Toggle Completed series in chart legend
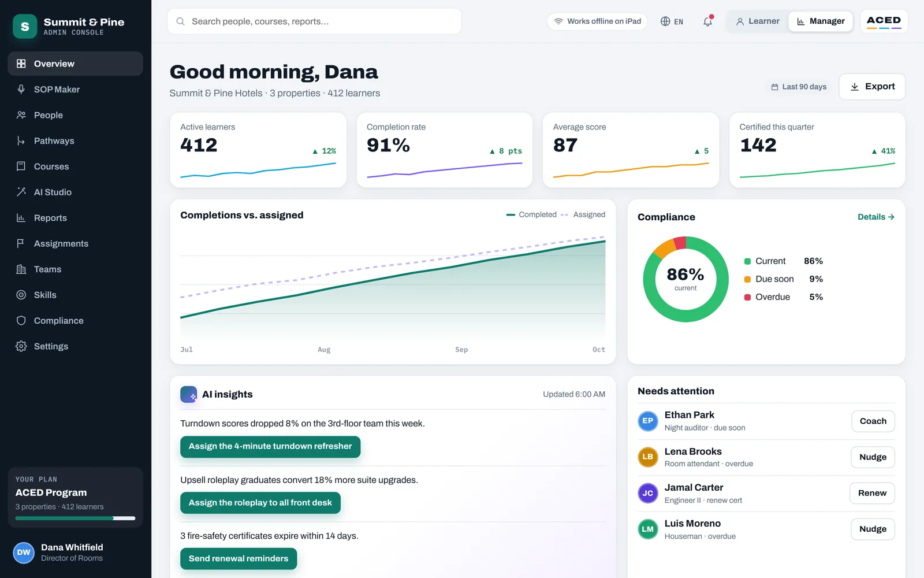The width and height of the screenshot is (924, 578). click(x=531, y=214)
